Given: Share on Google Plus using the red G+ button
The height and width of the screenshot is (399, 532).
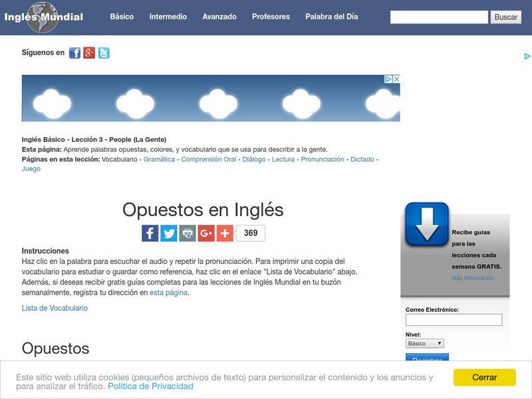Looking at the screenshot, I should point(206,233).
